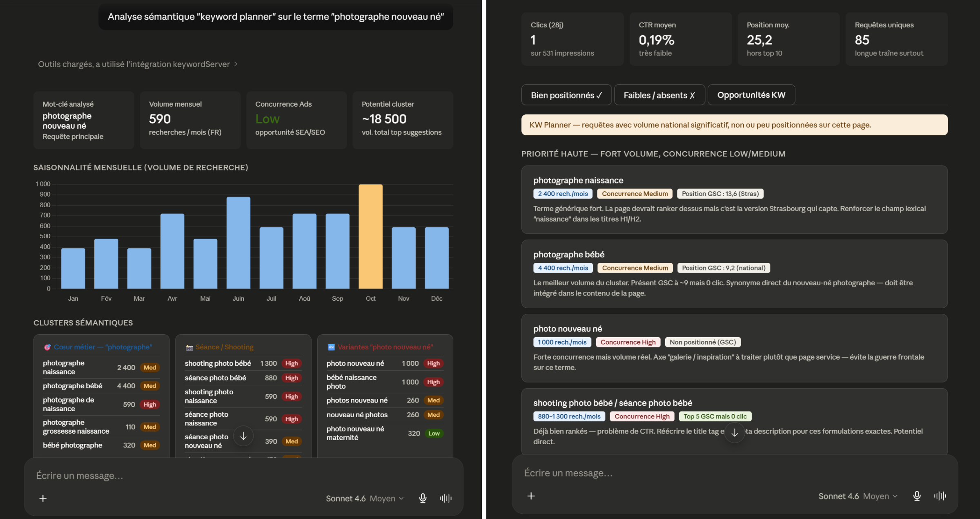Click the 'photographe bébé' opportunity card title

click(569, 254)
